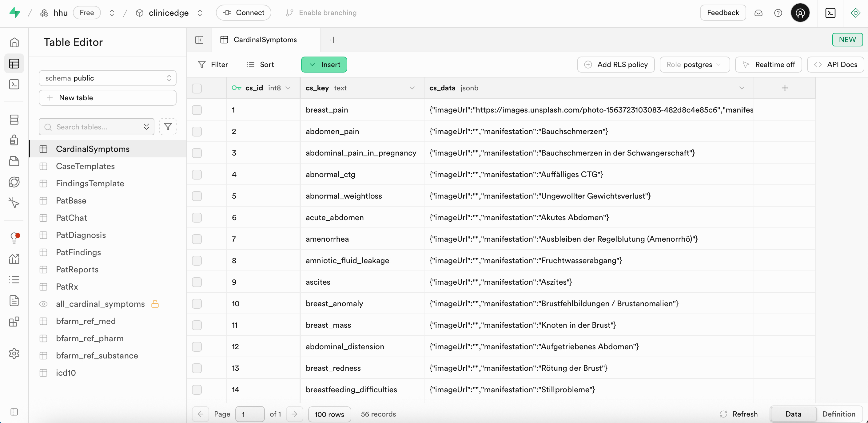This screenshot has height=423, width=868.
Task: Open the SQL Editor sidebar icon
Action: coord(14,84)
